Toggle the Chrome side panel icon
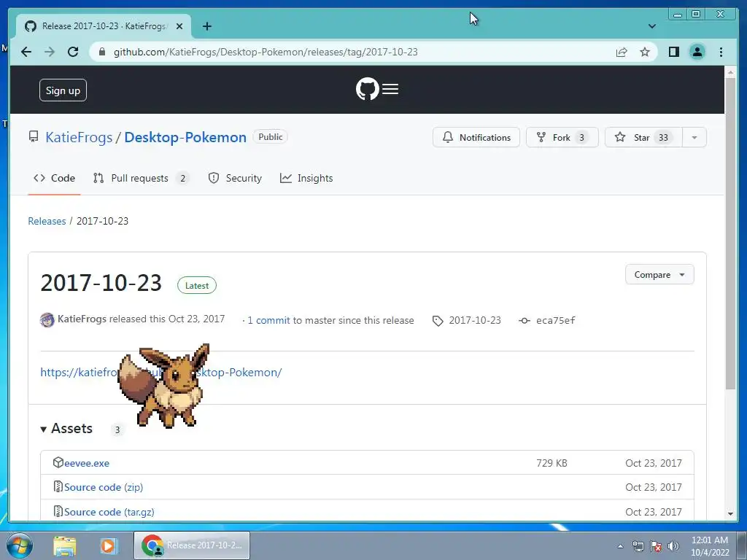This screenshot has height=560, width=747. coord(673,52)
